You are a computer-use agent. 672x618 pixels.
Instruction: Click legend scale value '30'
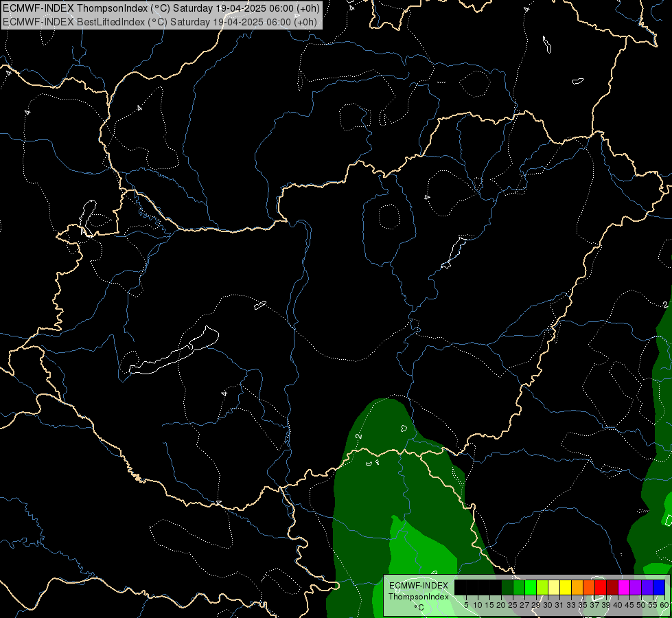[548, 605]
